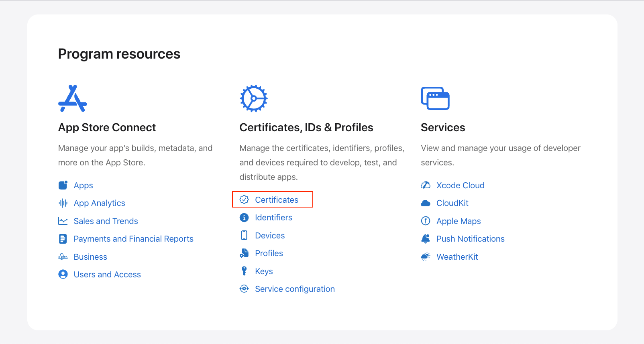Click the 'Manage your app's builds' description
Viewport: 644px width, 344px height.
tap(135, 155)
